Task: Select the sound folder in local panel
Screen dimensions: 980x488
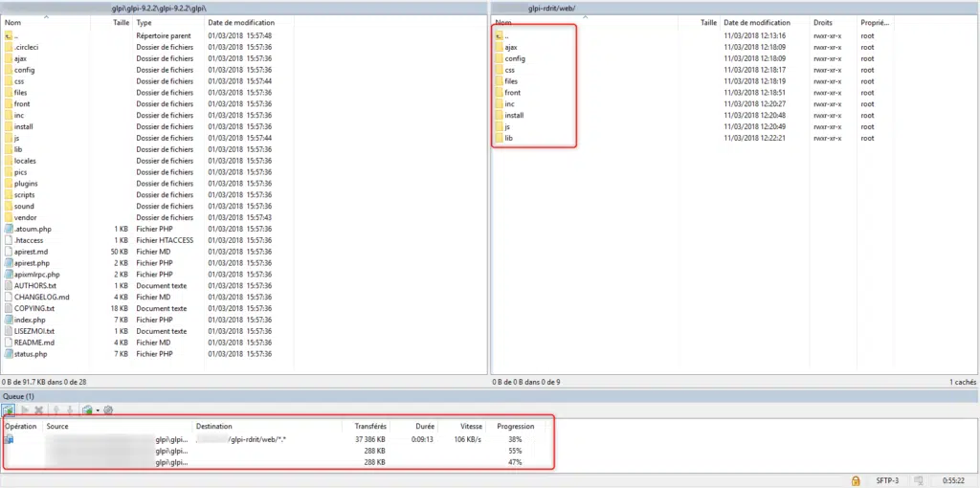Action: pos(24,206)
